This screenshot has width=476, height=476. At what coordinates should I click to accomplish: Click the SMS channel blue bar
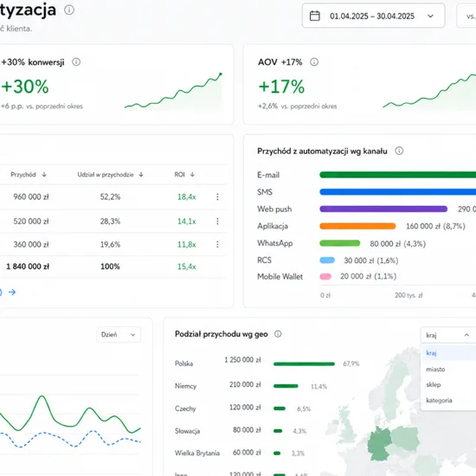(398, 192)
